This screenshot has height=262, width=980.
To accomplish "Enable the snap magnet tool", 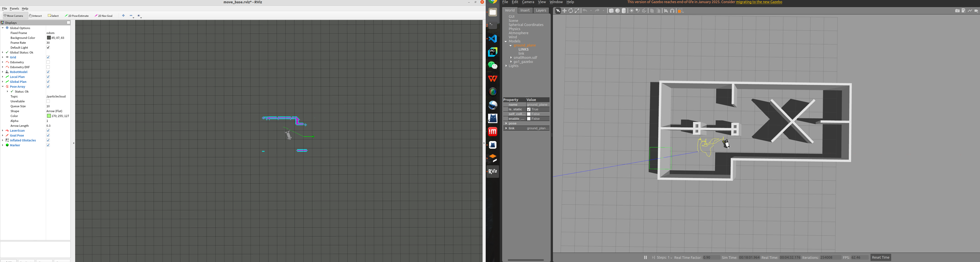I will point(672,11).
